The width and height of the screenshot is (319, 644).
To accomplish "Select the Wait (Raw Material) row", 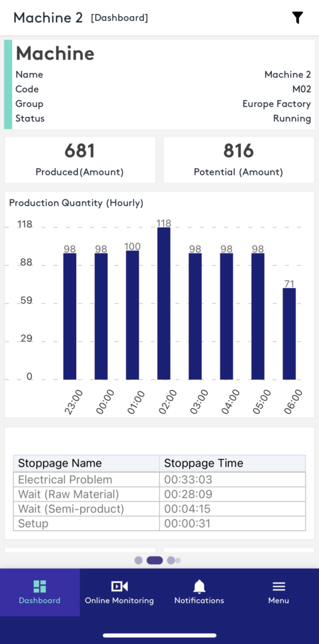I will [160, 494].
